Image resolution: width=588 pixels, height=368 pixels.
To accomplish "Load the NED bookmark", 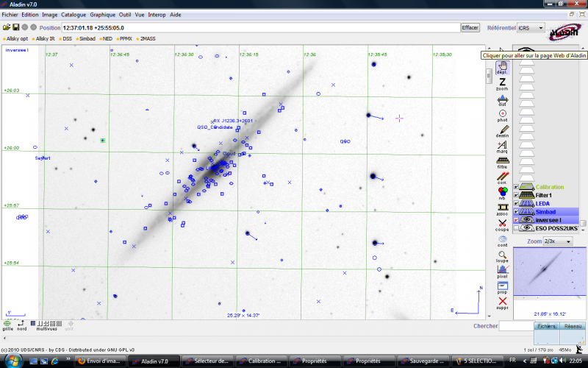I will point(106,39).
